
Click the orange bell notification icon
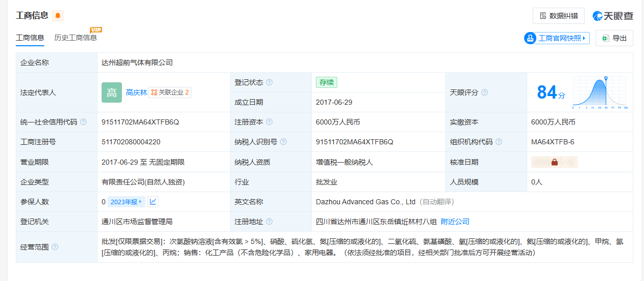(x=58, y=16)
